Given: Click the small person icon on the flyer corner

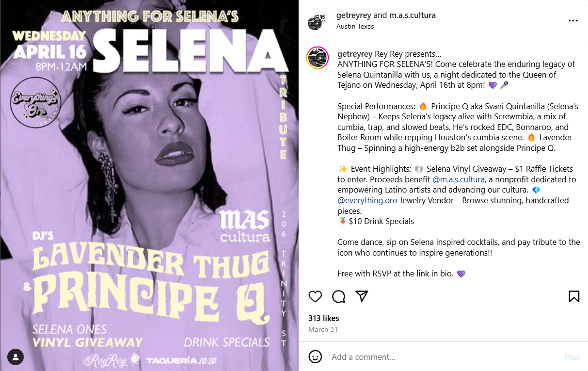Looking at the screenshot, I should [x=15, y=357].
